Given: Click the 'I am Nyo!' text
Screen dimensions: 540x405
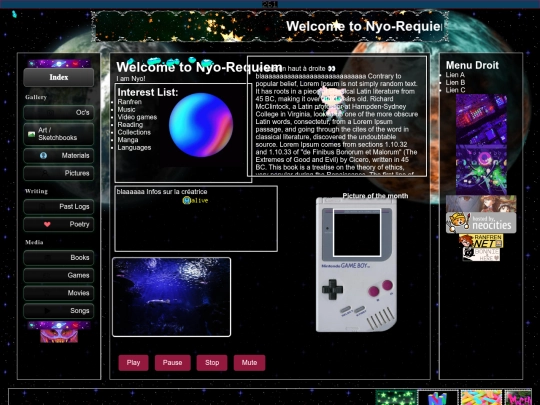Looking at the screenshot, I should tap(131, 79).
